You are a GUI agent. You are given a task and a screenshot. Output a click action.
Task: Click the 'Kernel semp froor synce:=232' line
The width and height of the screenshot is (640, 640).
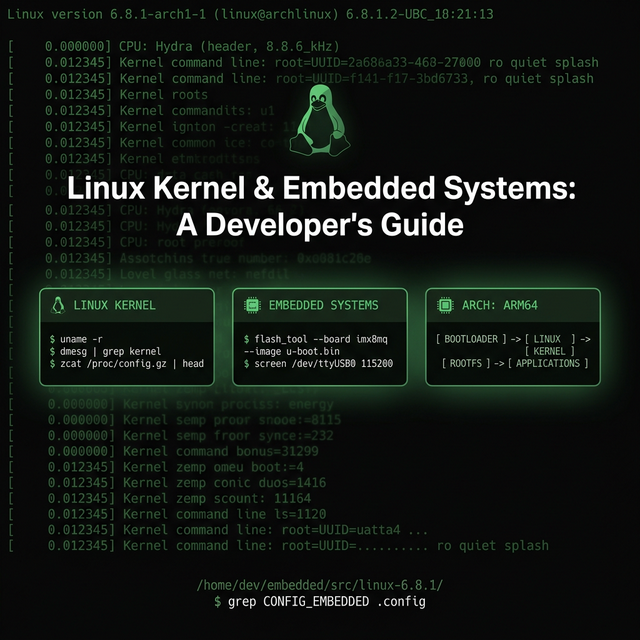171,436
